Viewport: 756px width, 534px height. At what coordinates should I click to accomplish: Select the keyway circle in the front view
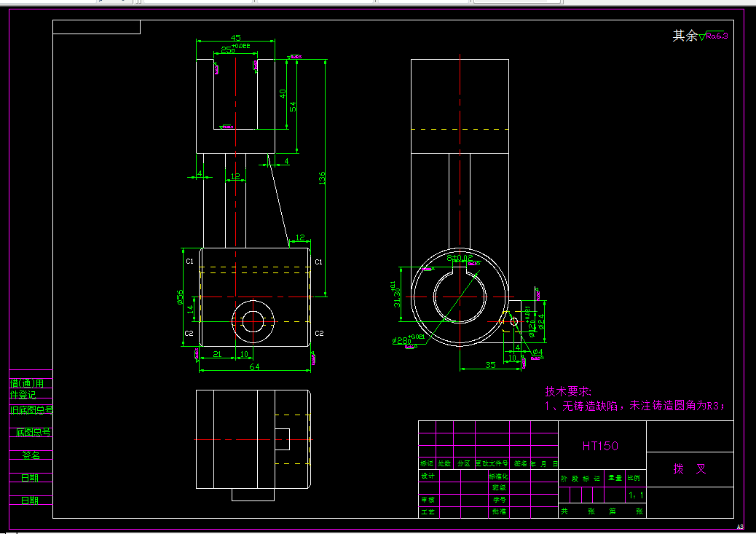click(x=460, y=297)
